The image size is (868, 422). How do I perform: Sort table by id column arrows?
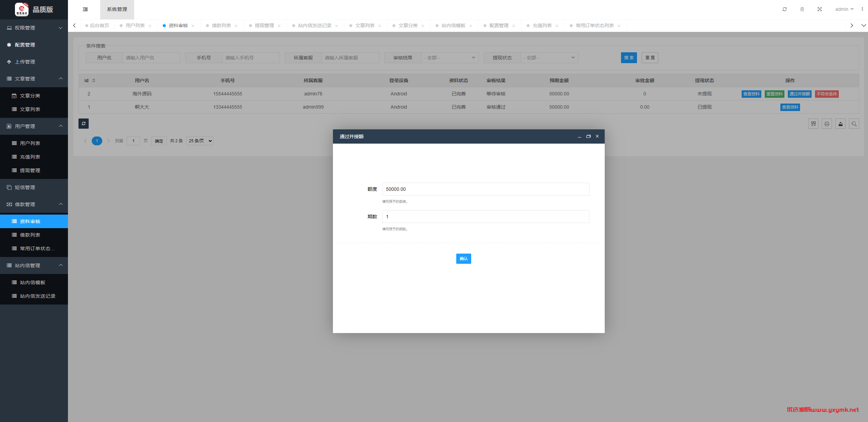[94, 80]
